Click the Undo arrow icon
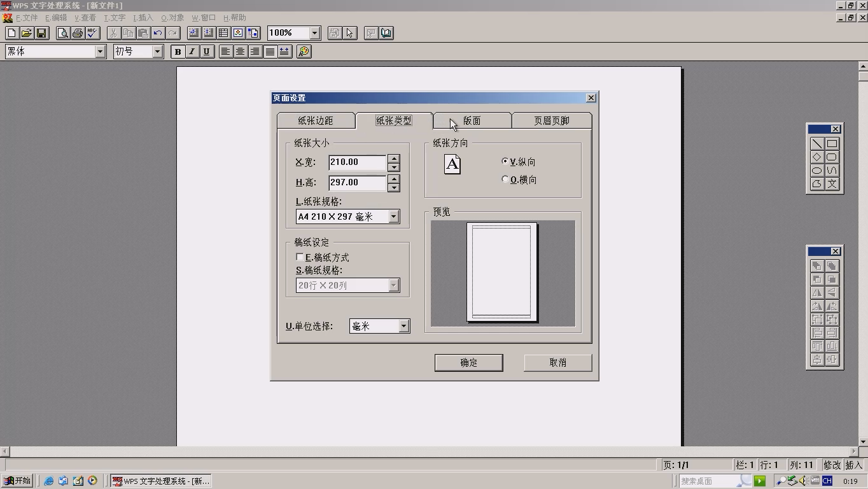The width and height of the screenshot is (868, 489). click(158, 33)
